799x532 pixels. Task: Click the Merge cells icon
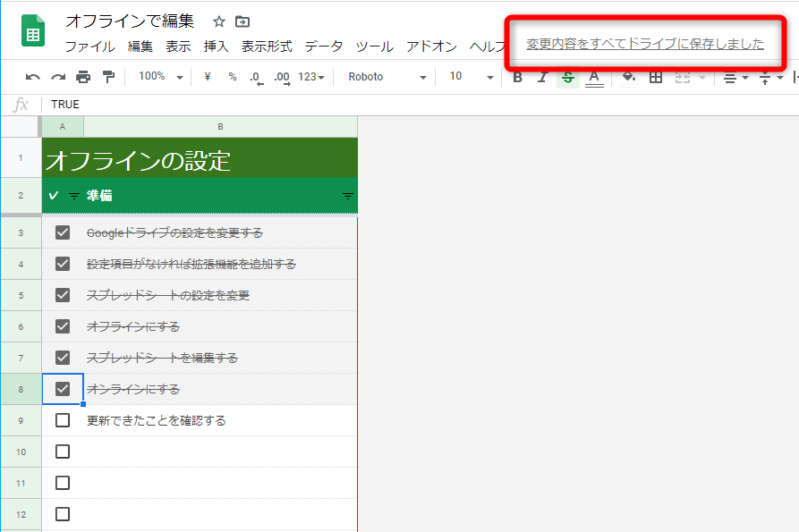[x=681, y=78]
